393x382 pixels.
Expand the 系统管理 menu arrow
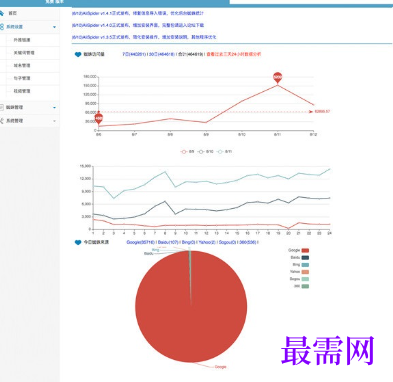(54, 121)
